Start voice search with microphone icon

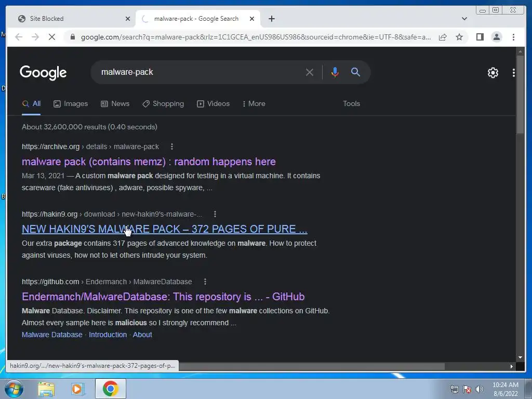click(335, 72)
